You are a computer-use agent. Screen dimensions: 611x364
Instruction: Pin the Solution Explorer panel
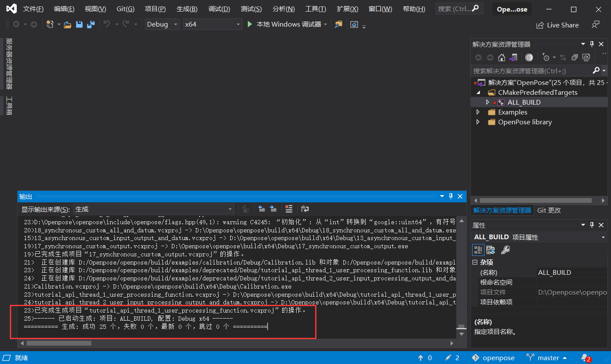coord(592,44)
